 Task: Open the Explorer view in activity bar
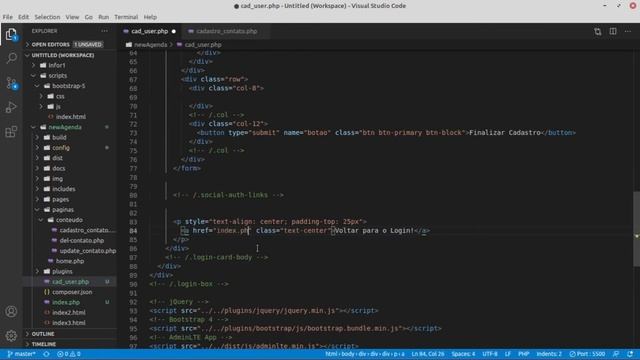[x=11, y=34]
